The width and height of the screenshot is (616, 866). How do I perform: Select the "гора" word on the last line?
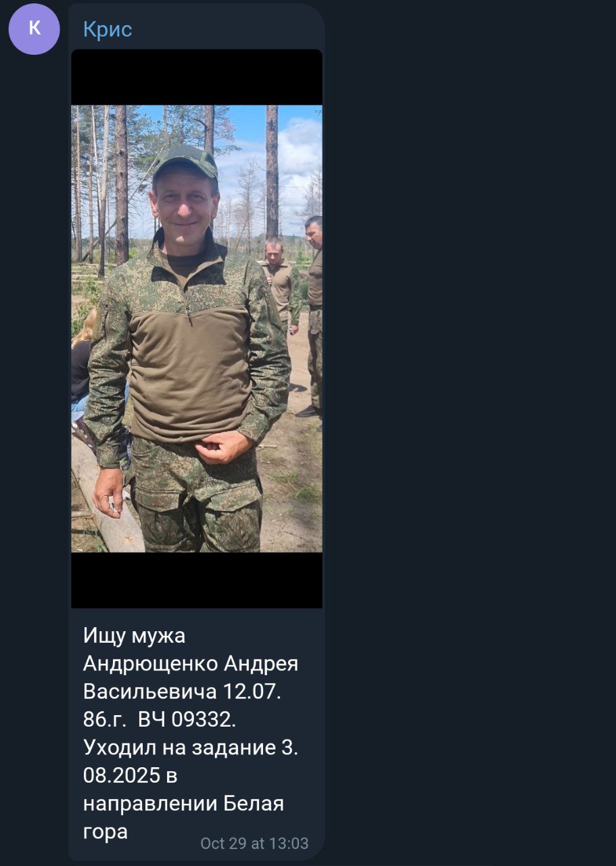tap(105, 833)
